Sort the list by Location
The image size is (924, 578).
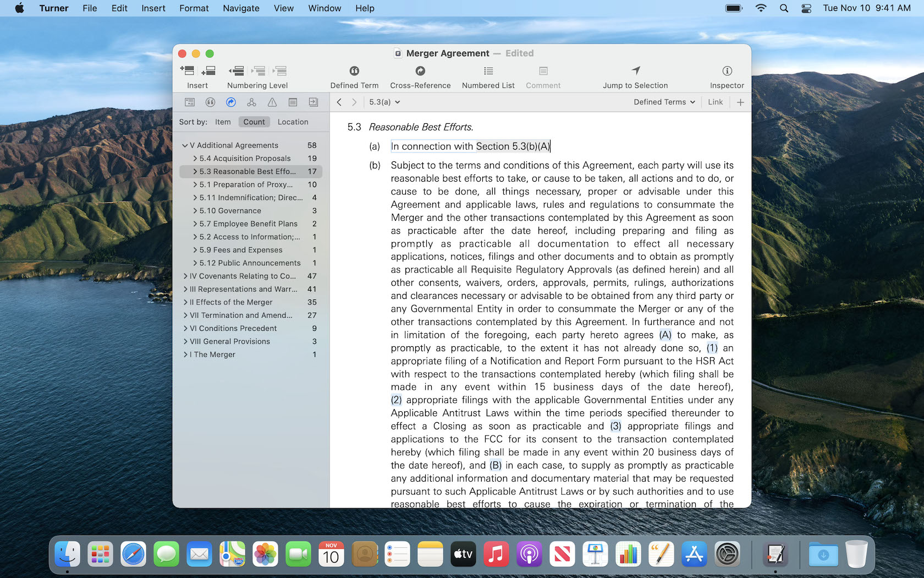(x=293, y=122)
